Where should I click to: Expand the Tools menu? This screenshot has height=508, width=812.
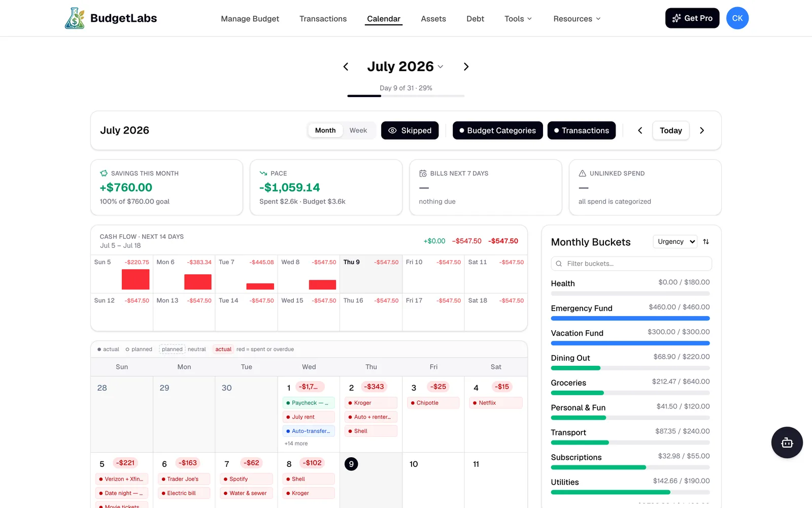pos(518,19)
